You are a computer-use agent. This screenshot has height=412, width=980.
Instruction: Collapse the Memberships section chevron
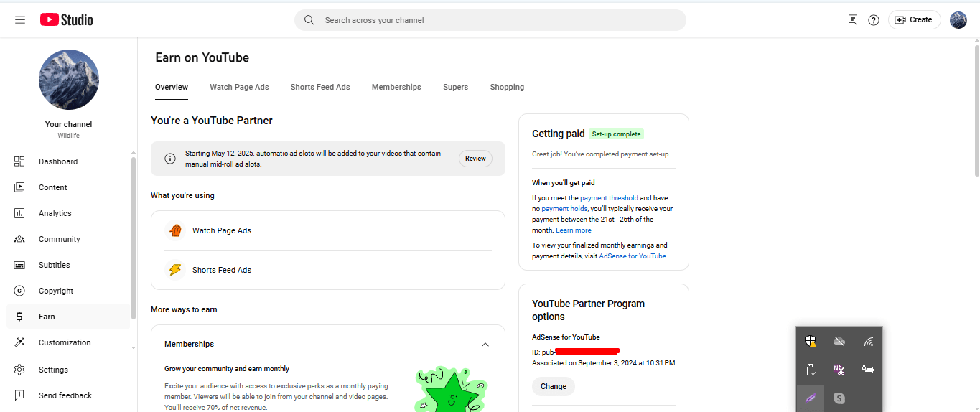pos(485,345)
